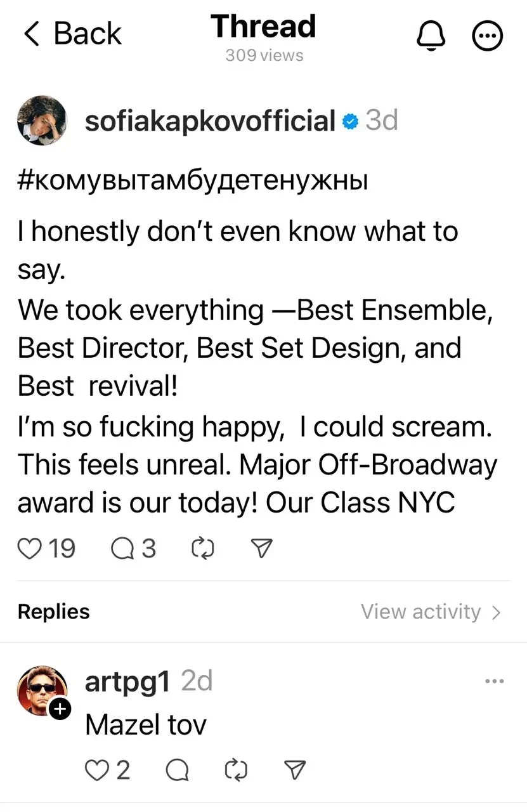Repost artpg1's comment with repost icon

pyautogui.click(x=235, y=769)
